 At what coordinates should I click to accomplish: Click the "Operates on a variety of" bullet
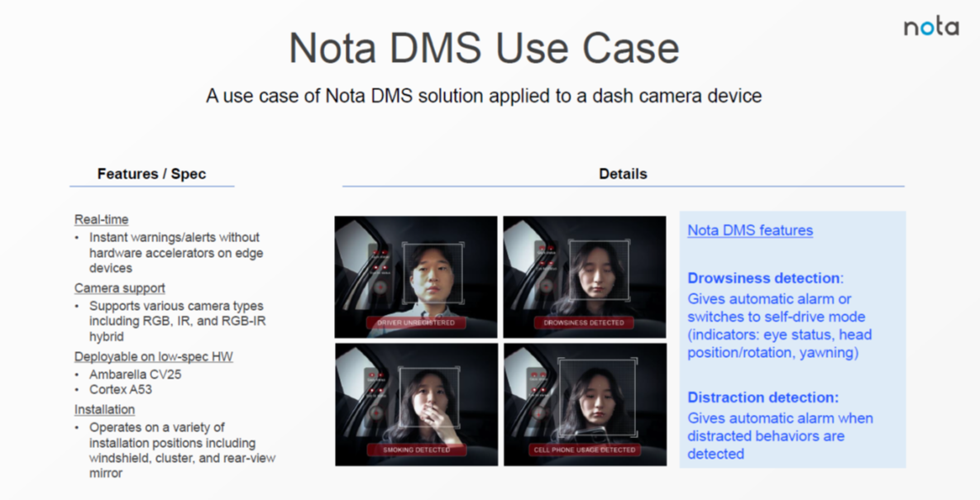tap(183, 450)
